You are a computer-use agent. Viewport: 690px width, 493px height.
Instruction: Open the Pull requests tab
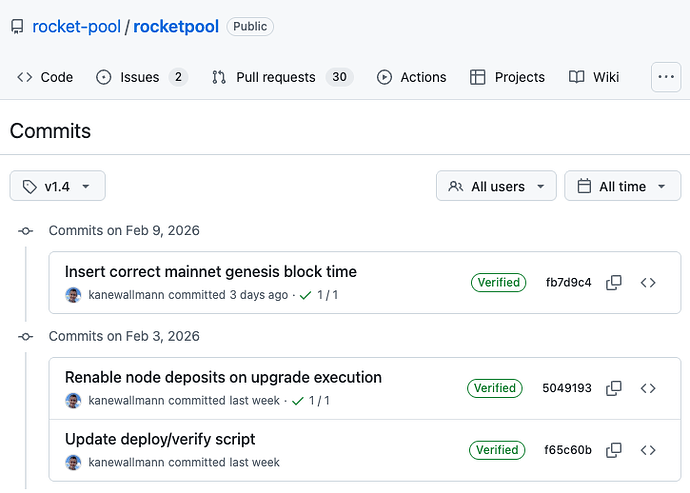[281, 77]
